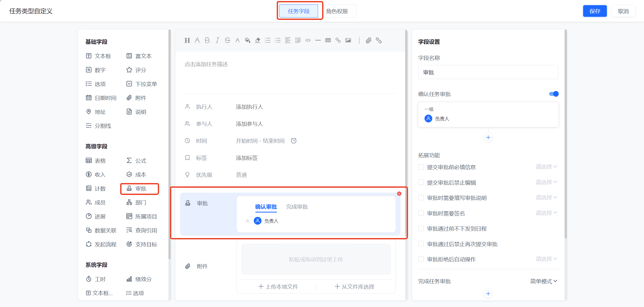Check 提交审批前必填信息 checkbox
Viewport: 644px width, 307px height.
point(421,167)
